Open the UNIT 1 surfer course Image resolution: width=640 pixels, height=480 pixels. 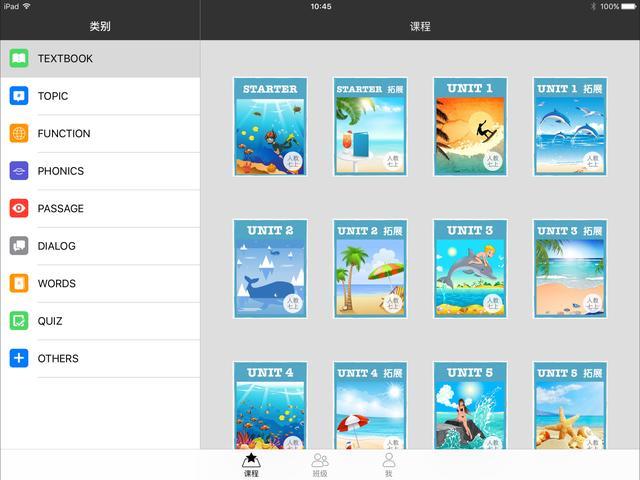pos(470,127)
